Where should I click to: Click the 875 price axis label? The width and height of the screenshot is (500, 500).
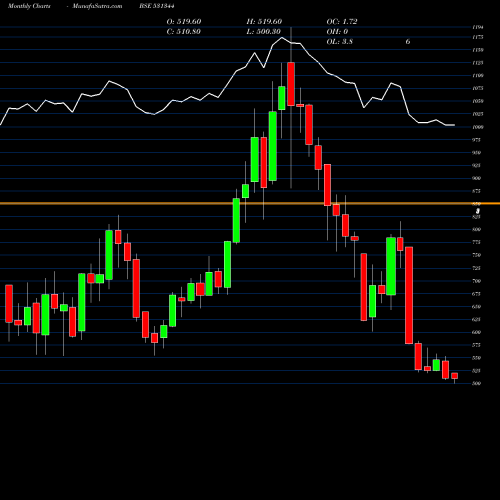point(477,191)
